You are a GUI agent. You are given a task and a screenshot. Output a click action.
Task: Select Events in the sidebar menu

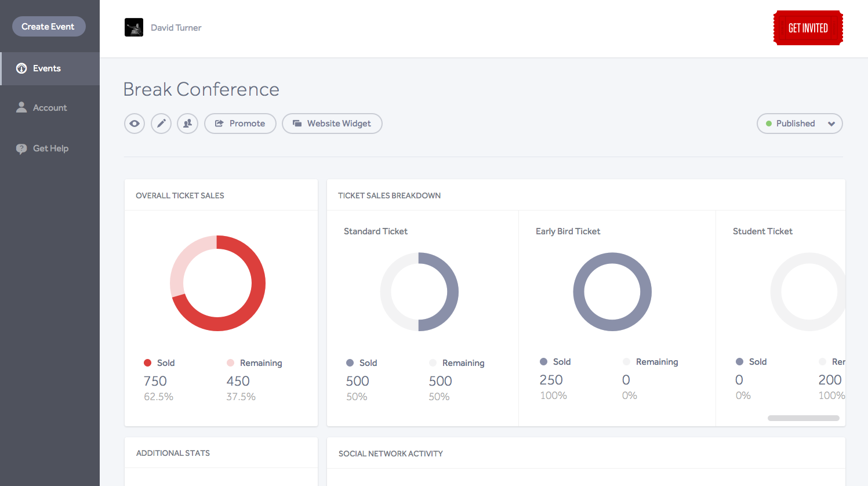47,68
